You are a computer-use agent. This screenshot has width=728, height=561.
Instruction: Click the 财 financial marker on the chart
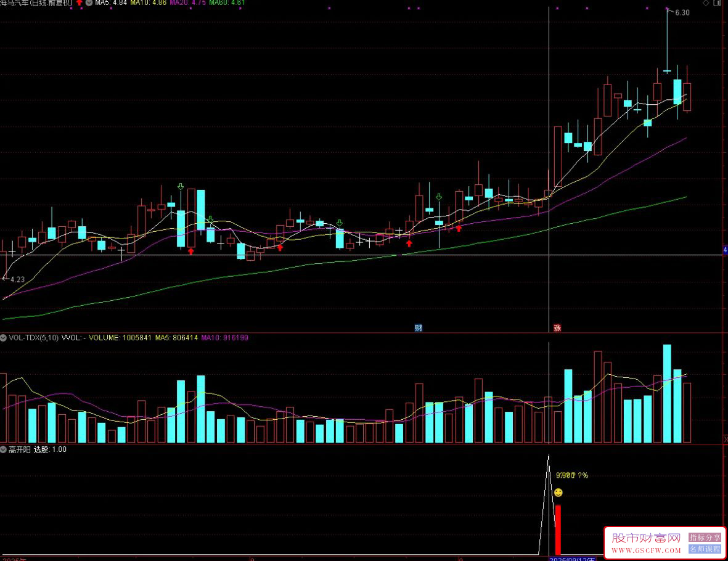coord(419,328)
